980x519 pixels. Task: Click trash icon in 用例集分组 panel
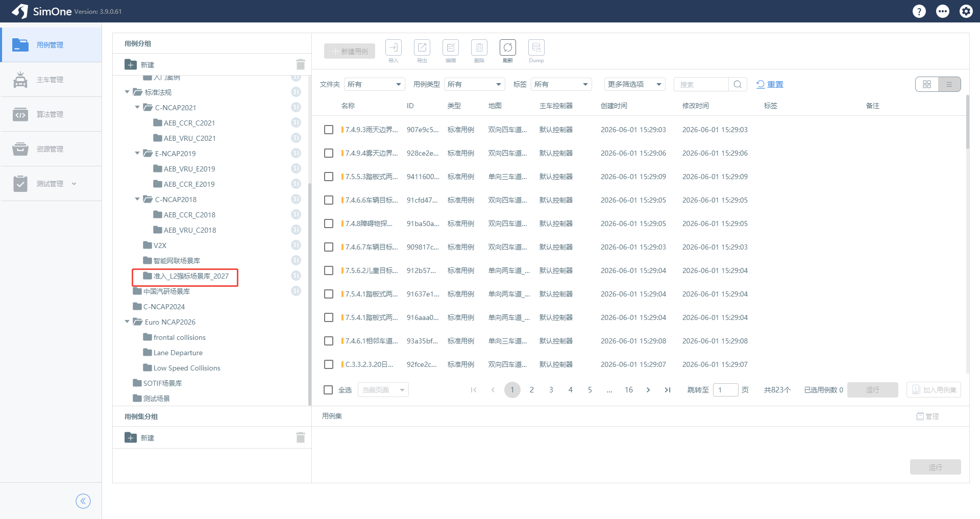coord(301,437)
